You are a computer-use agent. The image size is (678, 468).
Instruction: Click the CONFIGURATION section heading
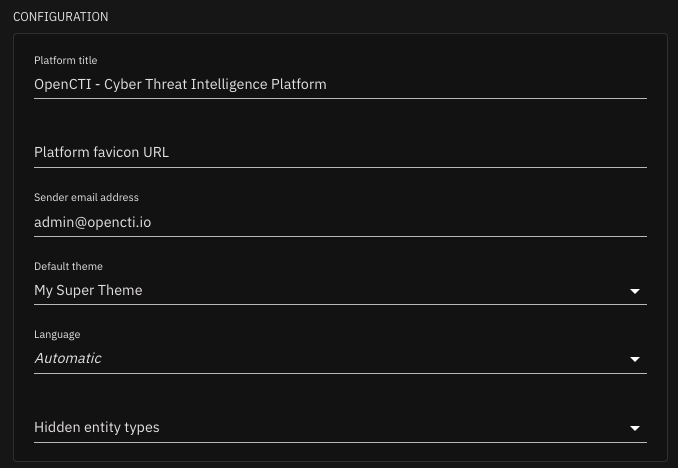[x=61, y=17]
